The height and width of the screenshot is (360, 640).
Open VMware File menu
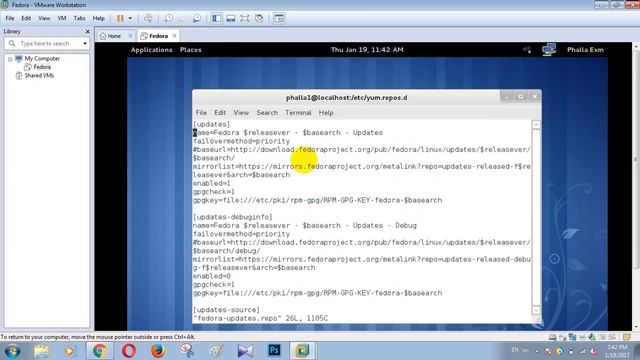10,18
